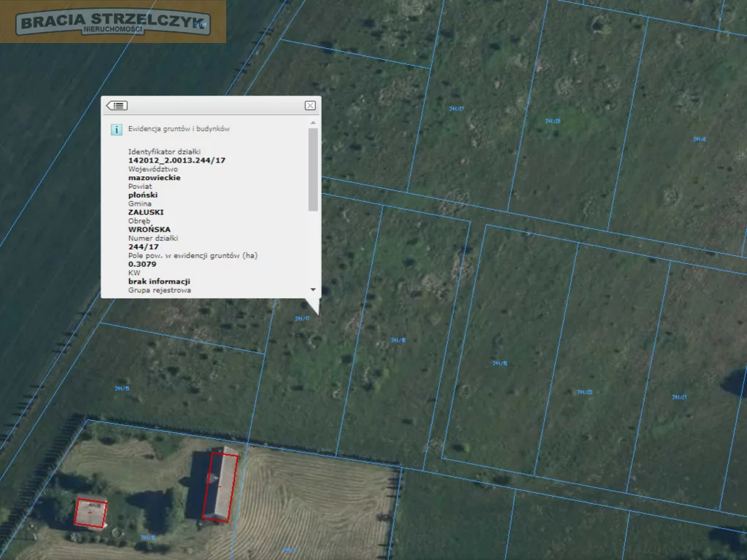This screenshot has width=747, height=560.
Task: Close the parcel info popup
Action: (310, 106)
